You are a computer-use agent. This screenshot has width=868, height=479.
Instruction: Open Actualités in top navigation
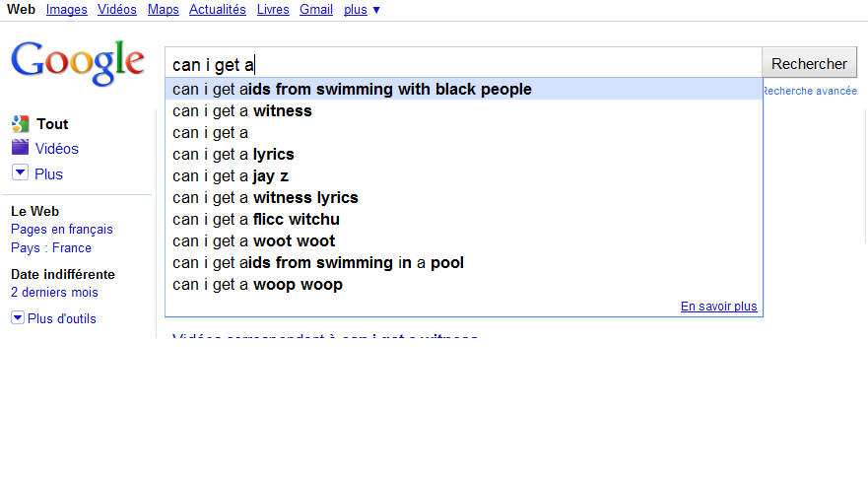pos(218,10)
